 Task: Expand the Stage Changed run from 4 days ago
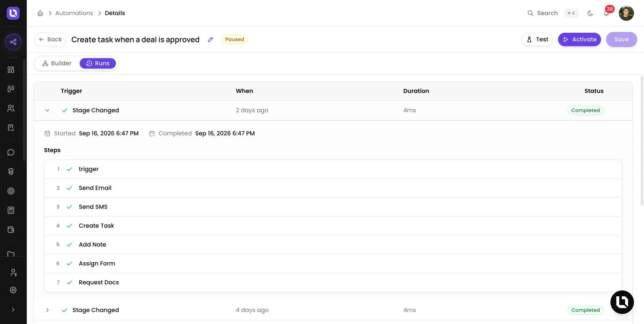point(47,310)
